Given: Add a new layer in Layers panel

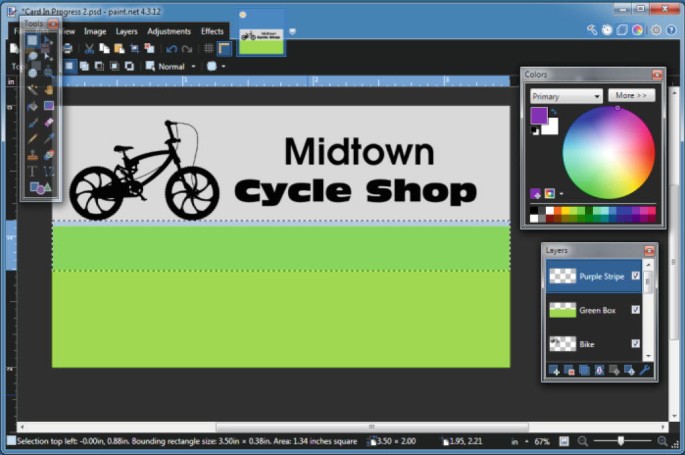Looking at the screenshot, I should [x=554, y=370].
